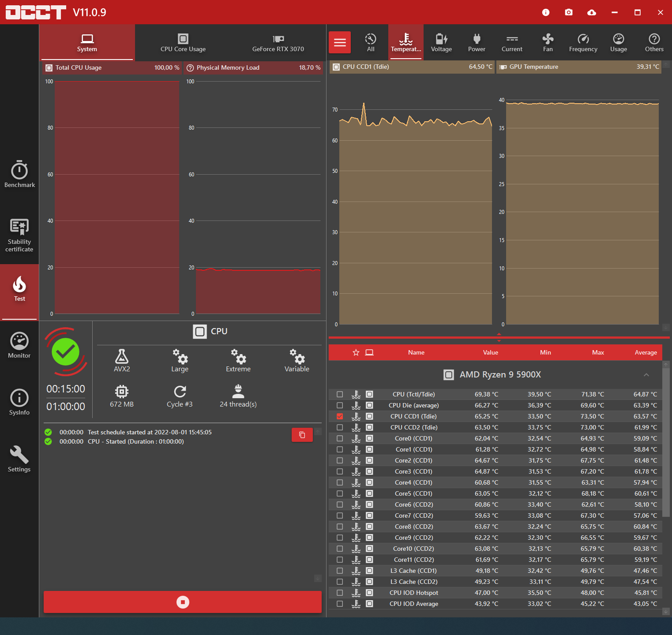672x635 pixels.
Task: Open the Frequency sensors tab
Action: [583, 42]
